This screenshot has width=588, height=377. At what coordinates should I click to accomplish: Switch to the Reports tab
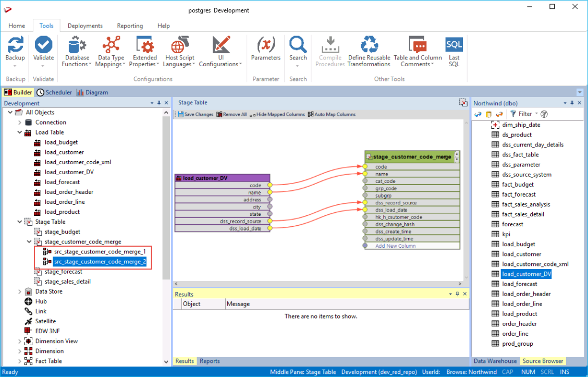point(210,361)
